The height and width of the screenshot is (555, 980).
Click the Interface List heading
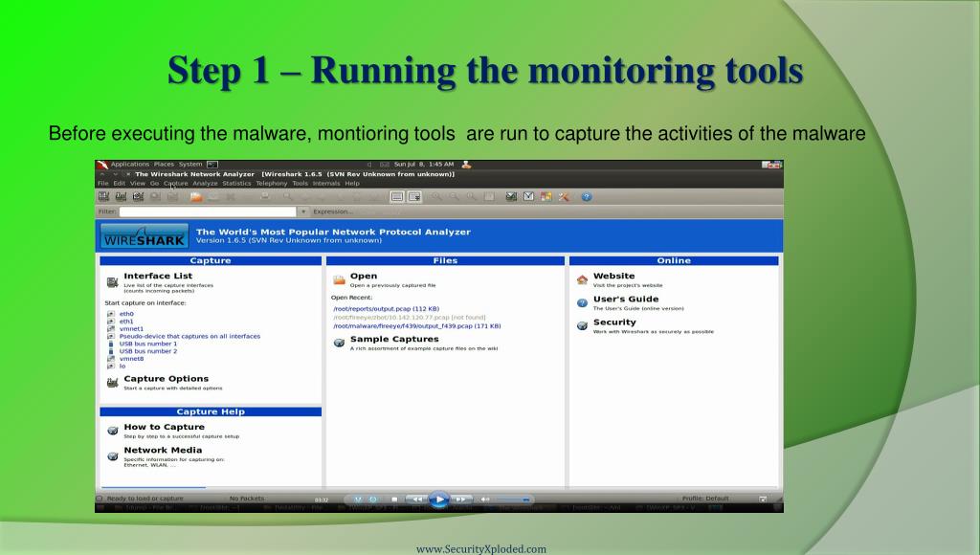tap(158, 276)
